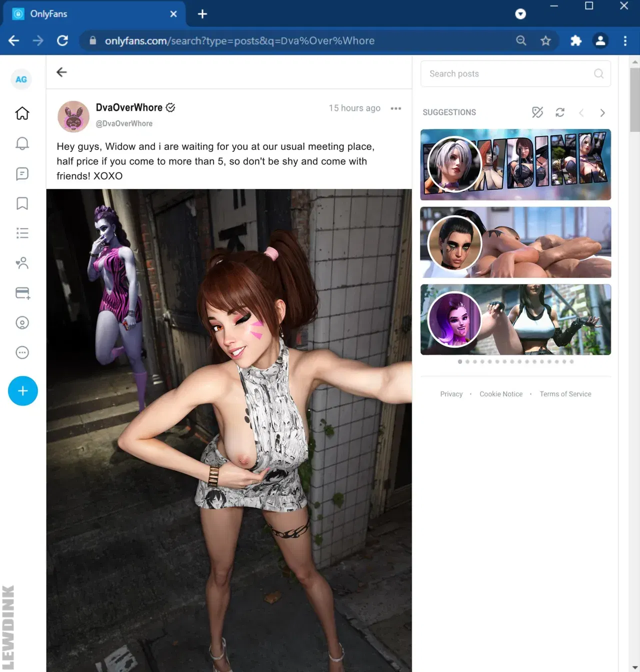Focus the Search posts field
Image resolution: width=640 pixels, height=672 pixels.
pyautogui.click(x=515, y=73)
